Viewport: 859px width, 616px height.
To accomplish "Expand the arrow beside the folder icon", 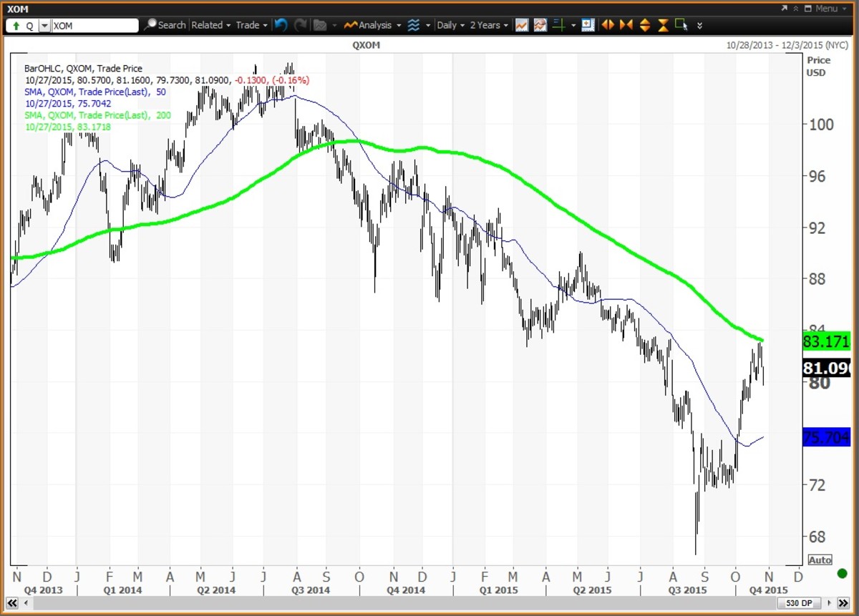I will pos(335,25).
